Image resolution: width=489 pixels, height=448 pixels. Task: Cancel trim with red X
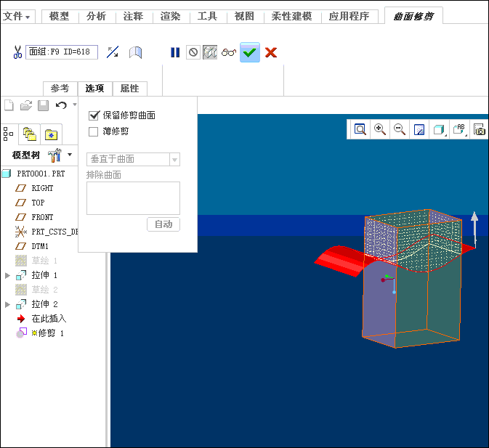(271, 52)
